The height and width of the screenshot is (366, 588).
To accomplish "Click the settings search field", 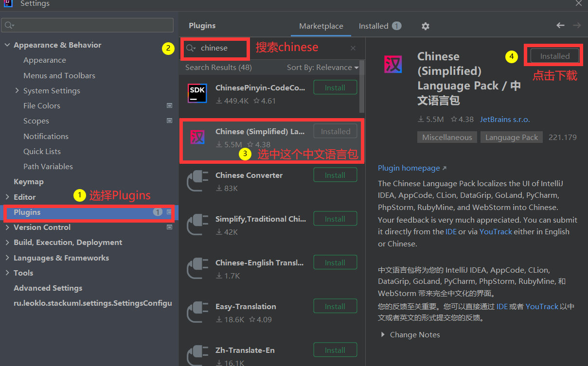I will coord(88,25).
